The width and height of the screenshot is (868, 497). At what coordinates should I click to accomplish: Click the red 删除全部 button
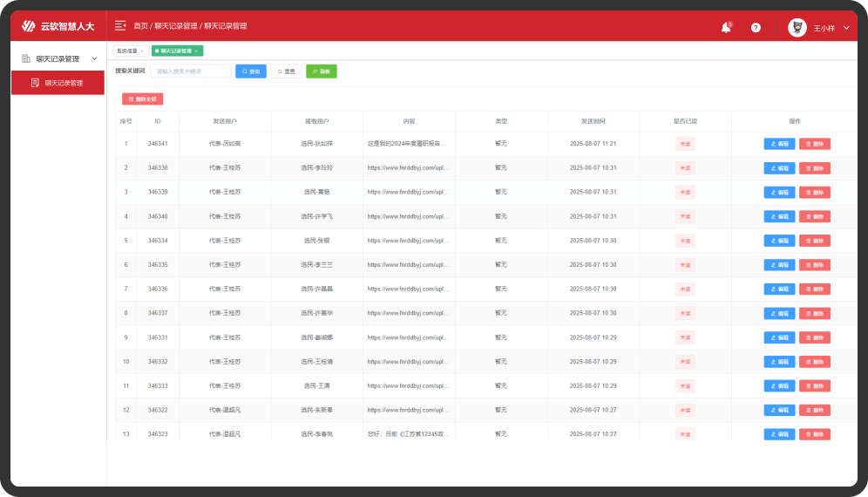click(x=143, y=99)
